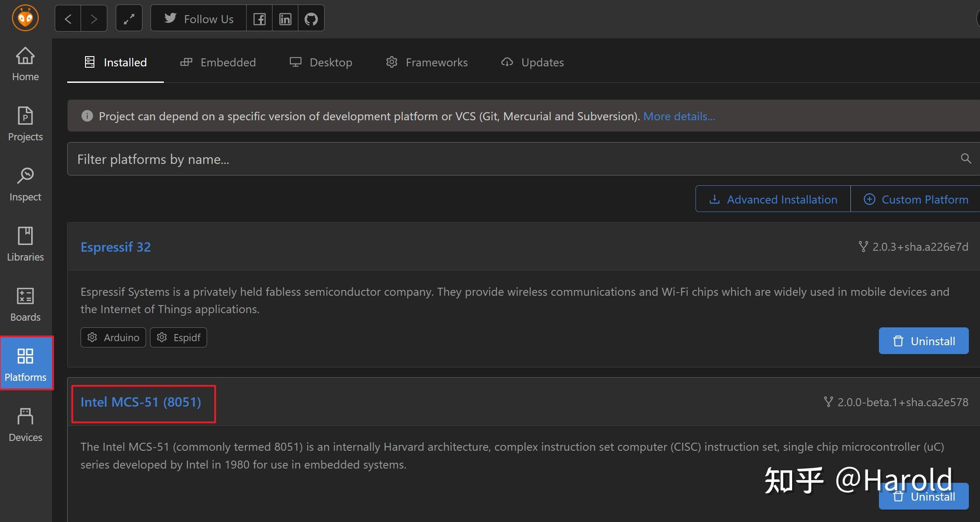The height and width of the screenshot is (522, 980).
Task: Expand the view with the fullscreen arrow icon
Action: [x=129, y=18]
